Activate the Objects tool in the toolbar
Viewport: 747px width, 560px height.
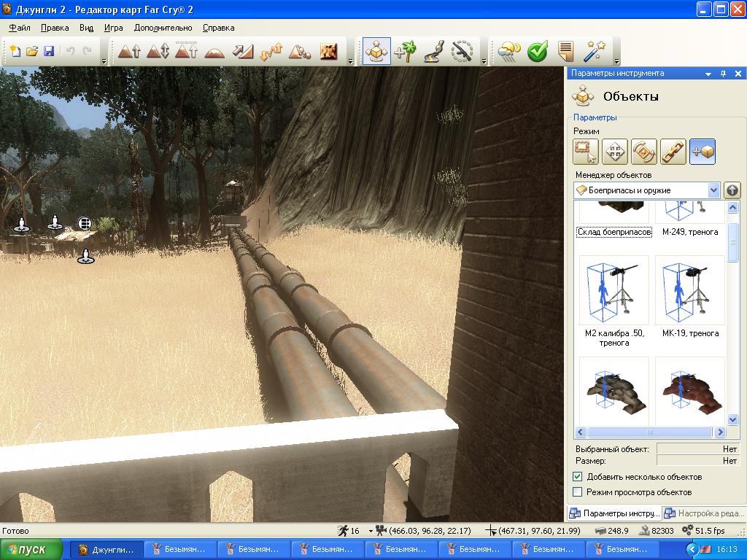376,51
